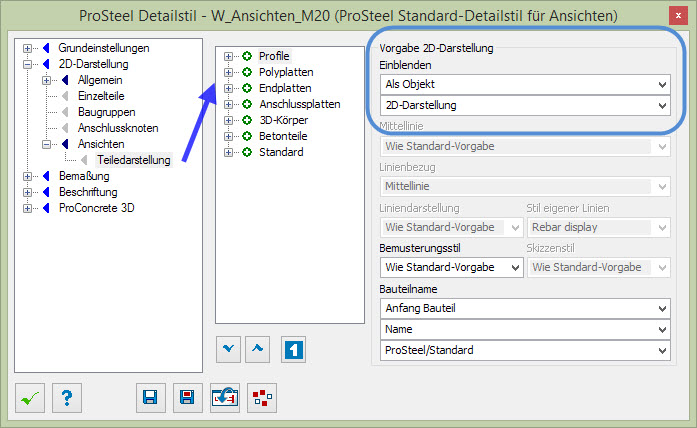The width and height of the screenshot is (697, 428).
Task: Click the green icon beside Endplatten
Action: pyautogui.click(x=247, y=88)
